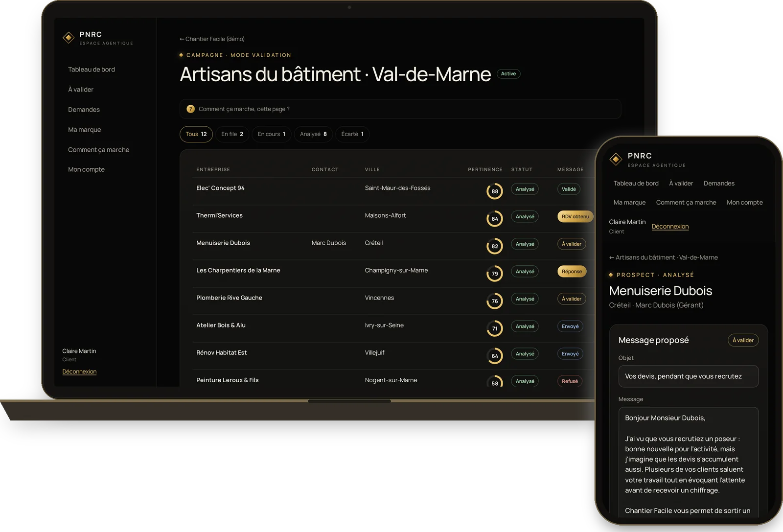This screenshot has width=783, height=532.
Task: Click the pertinence score 71 ring
Action: click(495, 328)
